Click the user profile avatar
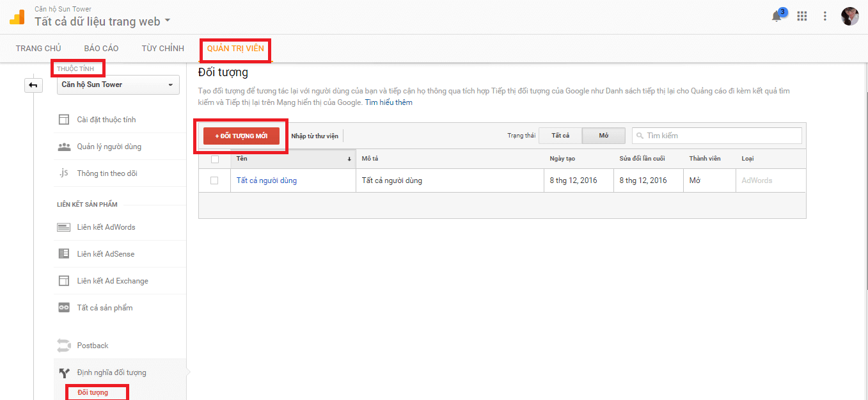This screenshot has height=400, width=868. click(x=849, y=17)
